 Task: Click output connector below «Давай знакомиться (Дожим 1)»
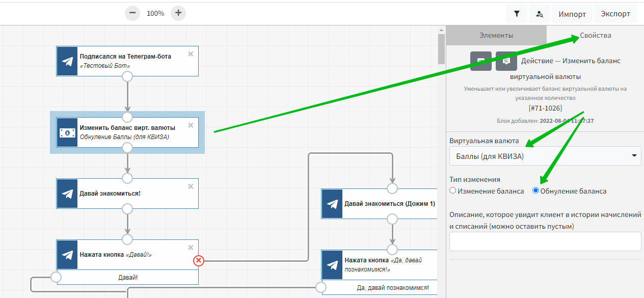(392, 219)
